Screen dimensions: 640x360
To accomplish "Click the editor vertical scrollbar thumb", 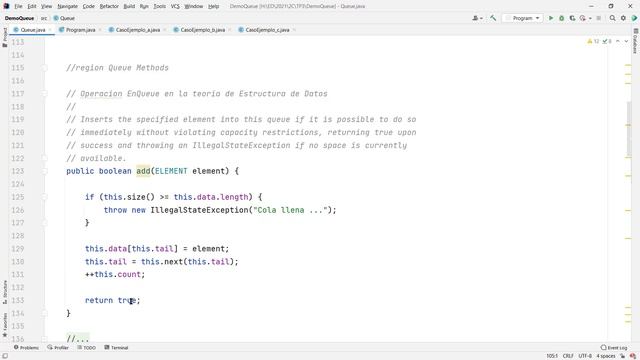I will tap(629, 129).
